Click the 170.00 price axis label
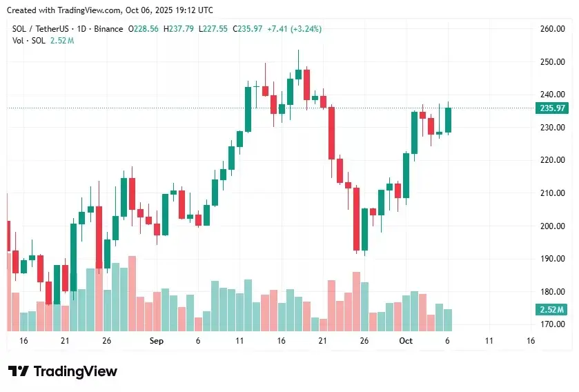The width and height of the screenshot is (579, 392). [552, 324]
